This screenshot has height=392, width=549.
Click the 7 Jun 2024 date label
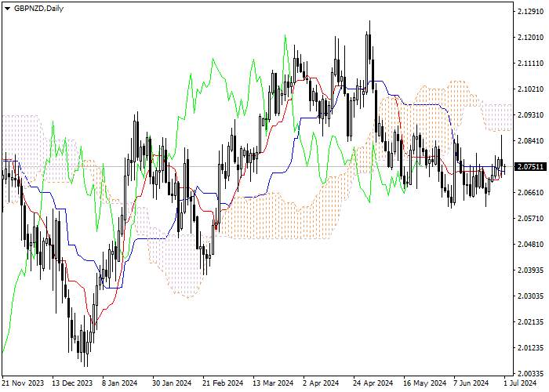471,383
